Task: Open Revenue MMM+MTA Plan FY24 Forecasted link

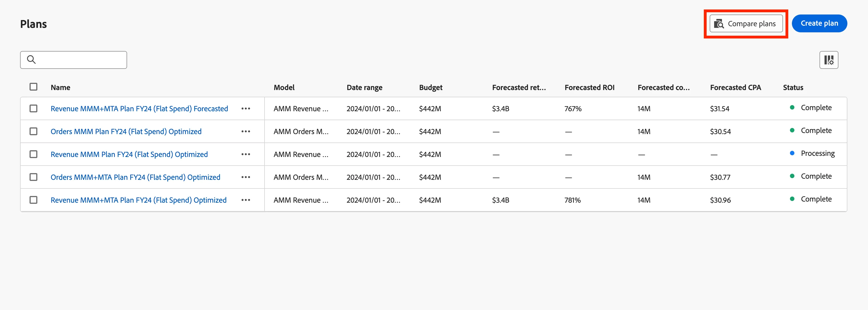Action: 139,108
